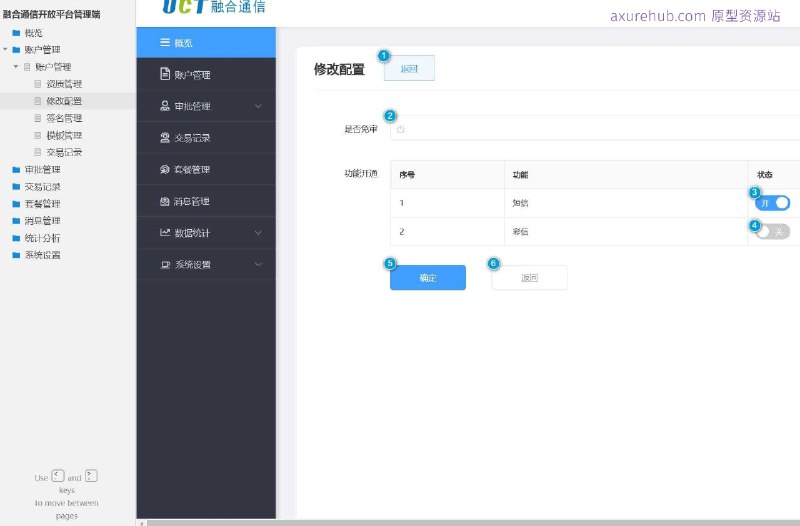Viewport: 800px width, 526px height.
Task: Open 账户管理 label in the dark sidebar
Action: click(192, 74)
